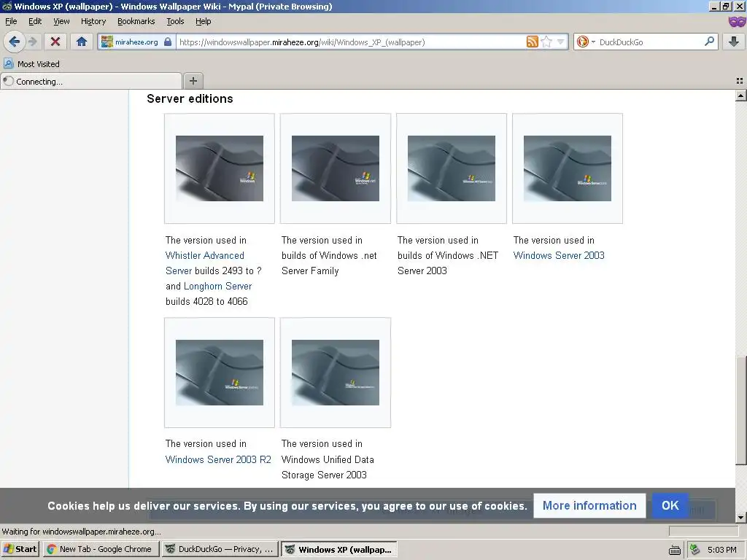Open the Most Visited bookmarks folder
Screen dimensions: 747x560
[32, 64]
